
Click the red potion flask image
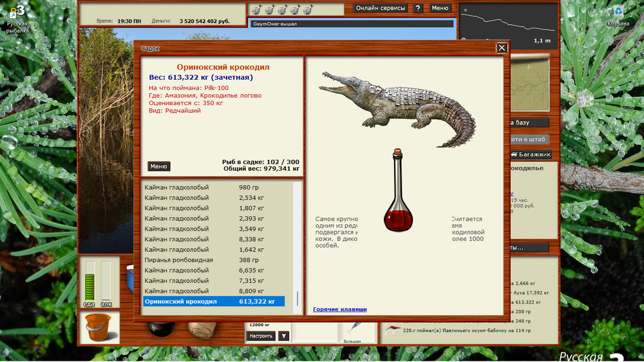[x=398, y=191]
